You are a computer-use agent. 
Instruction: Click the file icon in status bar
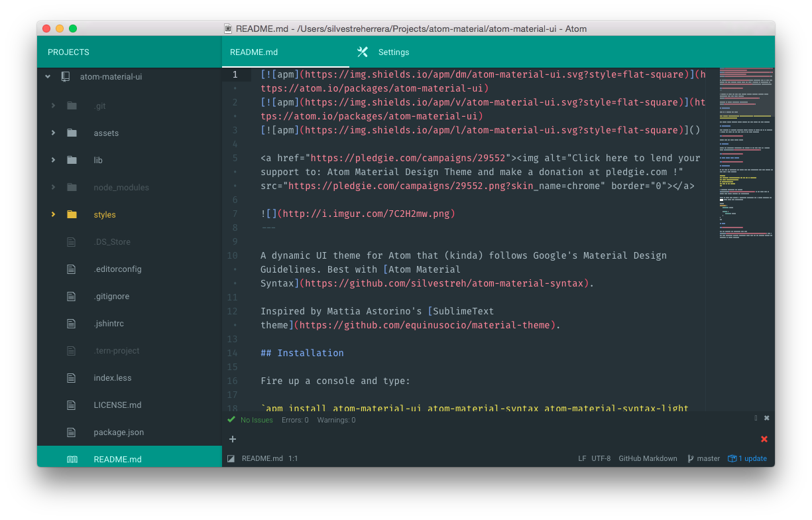click(231, 458)
